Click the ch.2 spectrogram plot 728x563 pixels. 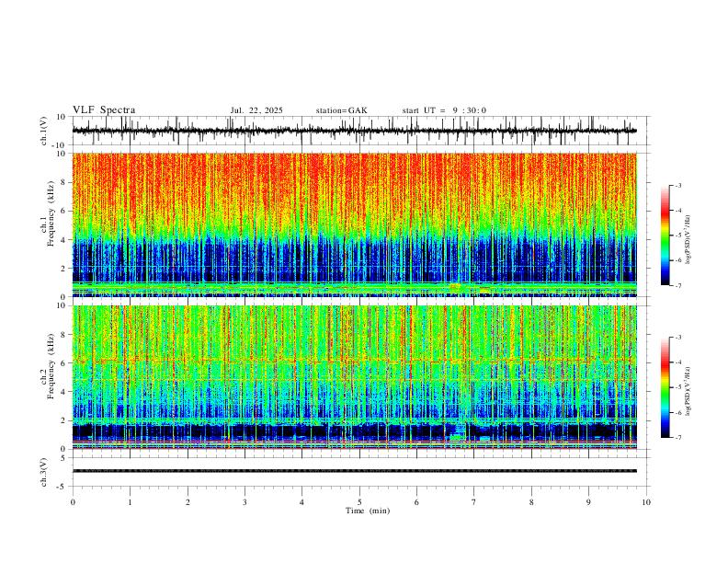[354, 377]
